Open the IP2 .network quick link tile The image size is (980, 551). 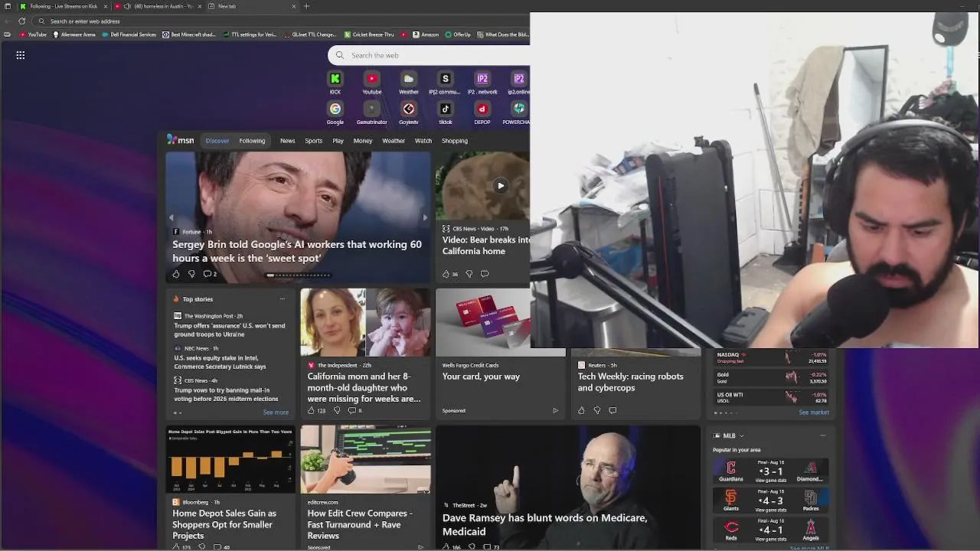482,83
